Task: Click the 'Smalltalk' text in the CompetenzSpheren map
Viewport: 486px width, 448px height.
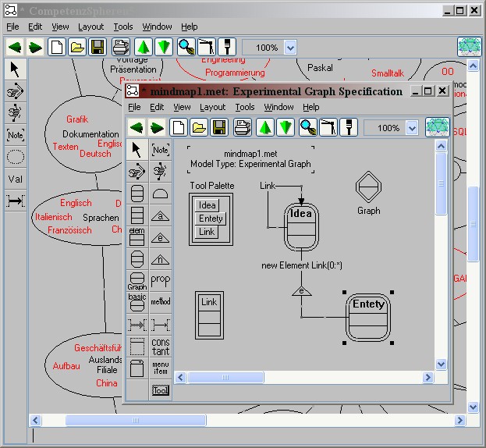Action: click(388, 73)
